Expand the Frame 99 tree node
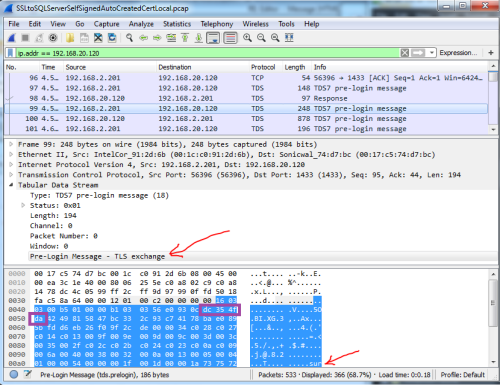Viewport: 500px width, 385px height. coord(11,144)
